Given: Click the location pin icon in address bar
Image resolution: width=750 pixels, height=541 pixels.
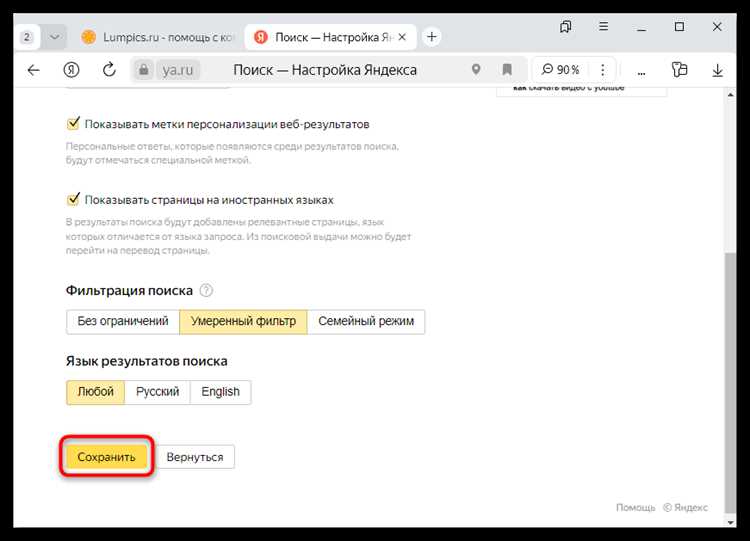Looking at the screenshot, I should coord(476,69).
